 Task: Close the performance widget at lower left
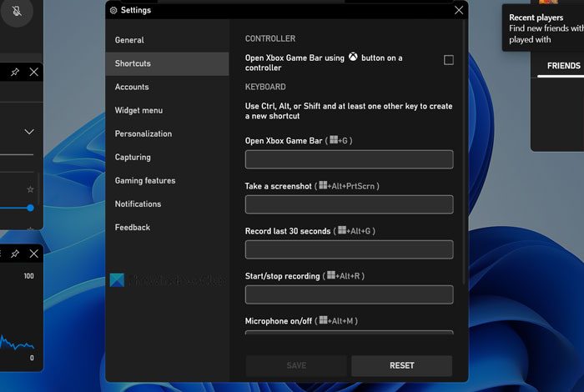[x=34, y=254]
